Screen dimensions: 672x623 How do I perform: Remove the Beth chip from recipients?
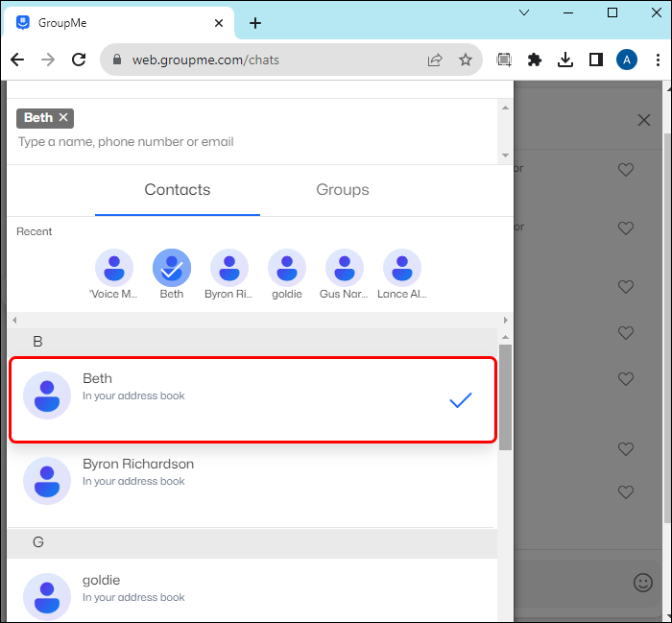(x=63, y=117)
